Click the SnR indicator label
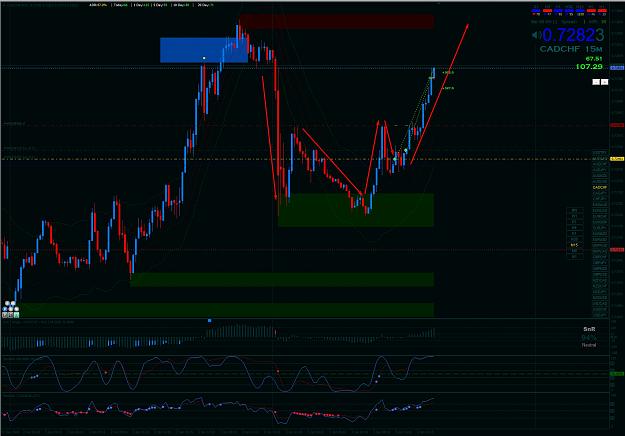This screenshot has height=436, width=625. click(589, 329)
